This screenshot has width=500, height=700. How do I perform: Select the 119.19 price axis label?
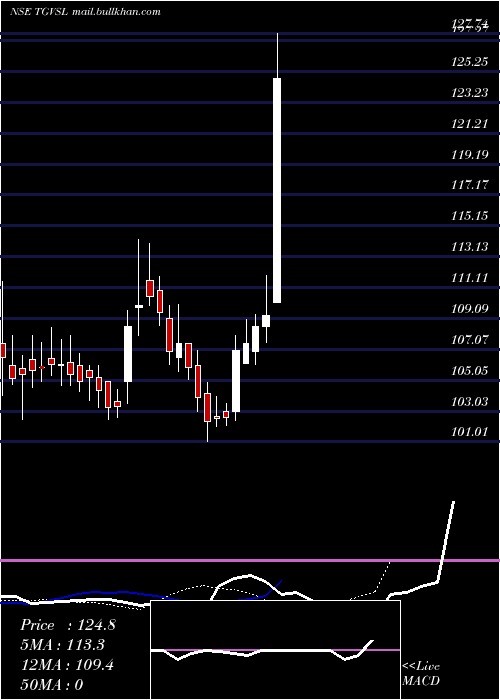click(x=469, y=155)
